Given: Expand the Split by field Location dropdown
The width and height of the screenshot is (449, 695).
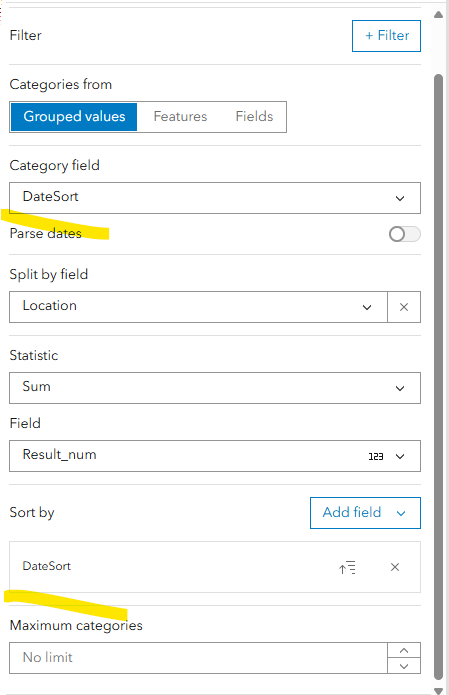Looking at the screenshot, I should coord(198,307).
